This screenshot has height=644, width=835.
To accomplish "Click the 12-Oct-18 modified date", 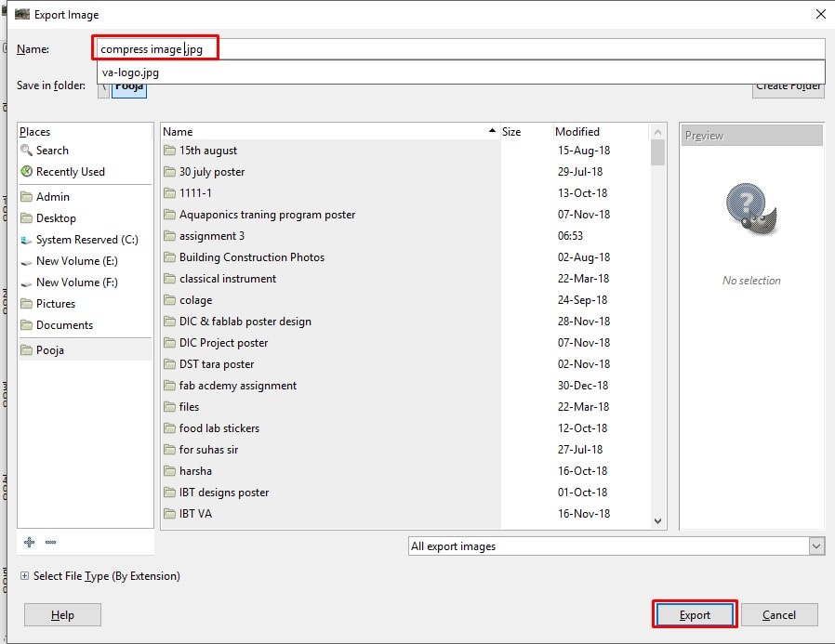I will coord(582,427).
